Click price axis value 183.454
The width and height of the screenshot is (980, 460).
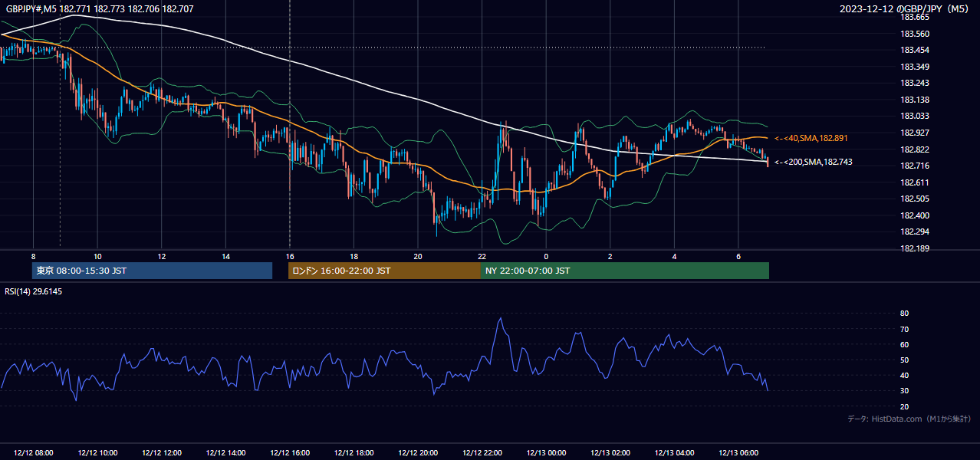coord(914,50)
